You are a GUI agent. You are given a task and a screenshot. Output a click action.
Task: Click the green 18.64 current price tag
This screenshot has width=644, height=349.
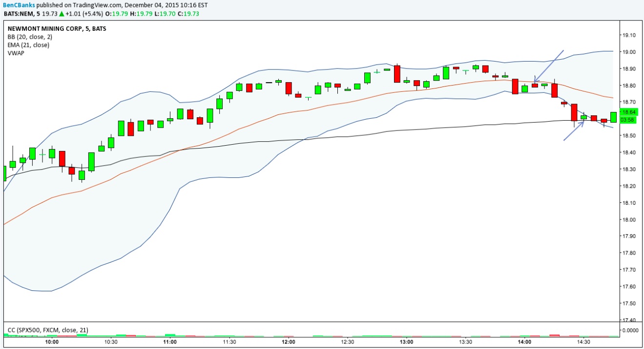pyautogui.click(x=628, y=112)
